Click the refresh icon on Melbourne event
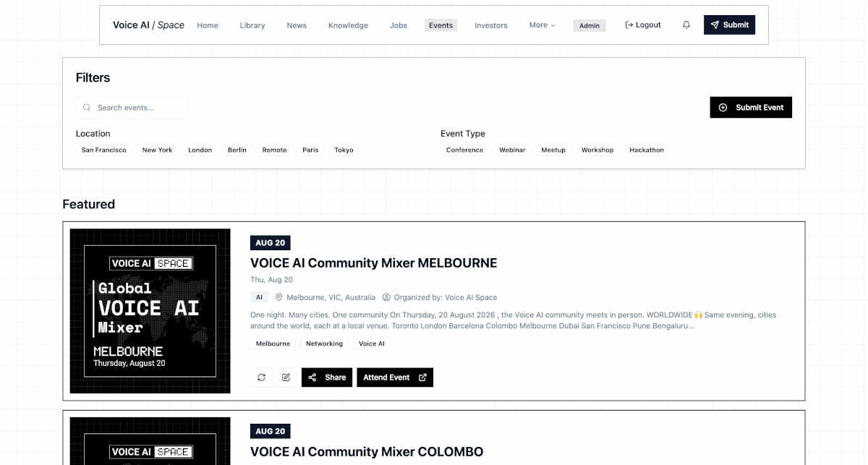Screen dimensions: 868x465 (x=261, y=377)
